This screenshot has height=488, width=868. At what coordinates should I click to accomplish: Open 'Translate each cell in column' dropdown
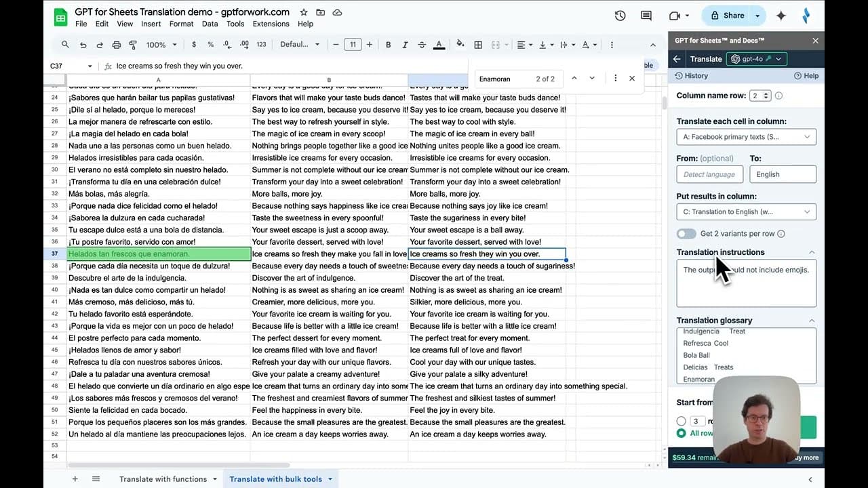(x=746, y=136)
